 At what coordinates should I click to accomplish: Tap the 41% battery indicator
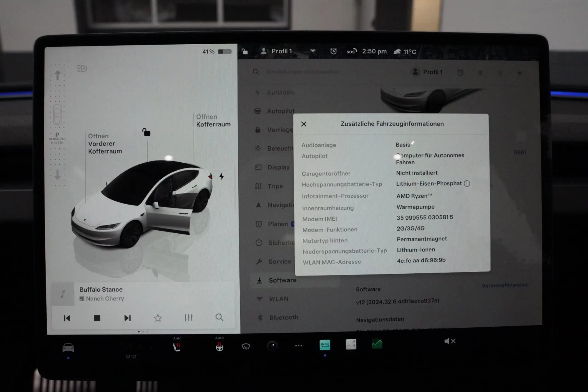pyautogui.click(x=217, y=52)
